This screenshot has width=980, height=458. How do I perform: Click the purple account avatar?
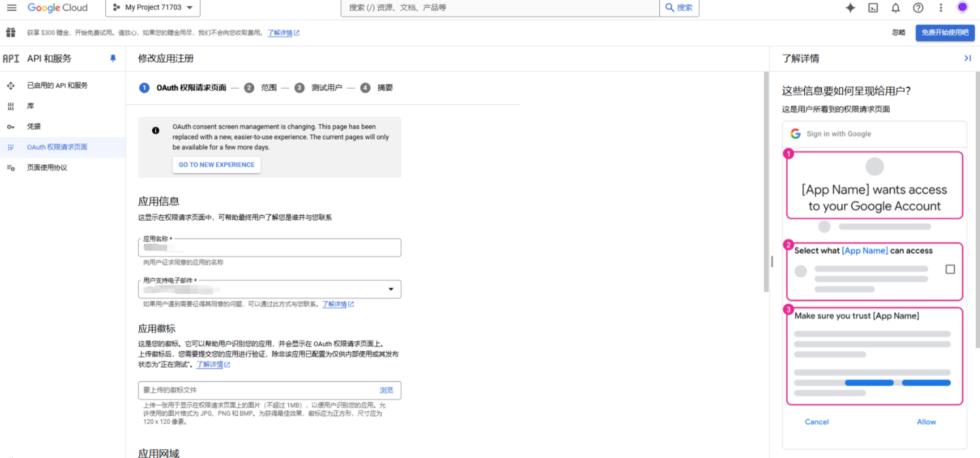coord(962,7)
